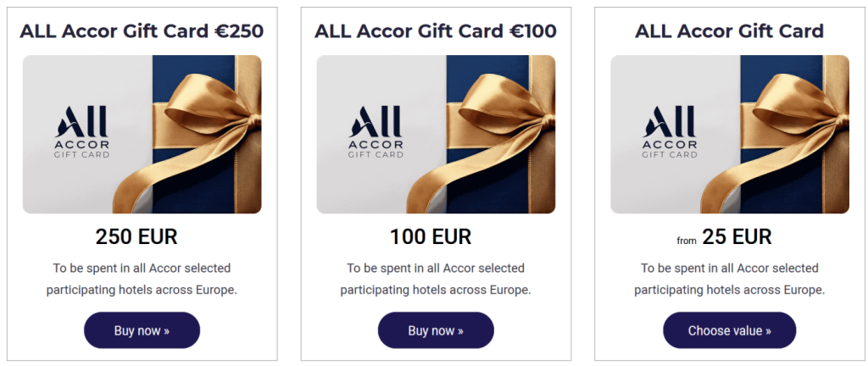Click the gold bow on the choose-value card
Image resolution: width=868 pixels, height=366 pixels.
pyautogui.click(x=796, y=114)
